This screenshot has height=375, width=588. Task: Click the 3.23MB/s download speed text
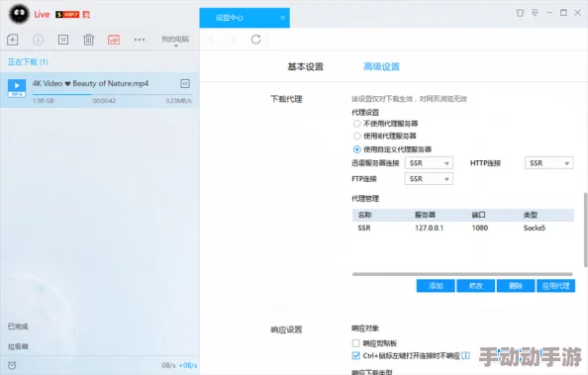pos(178,101)
